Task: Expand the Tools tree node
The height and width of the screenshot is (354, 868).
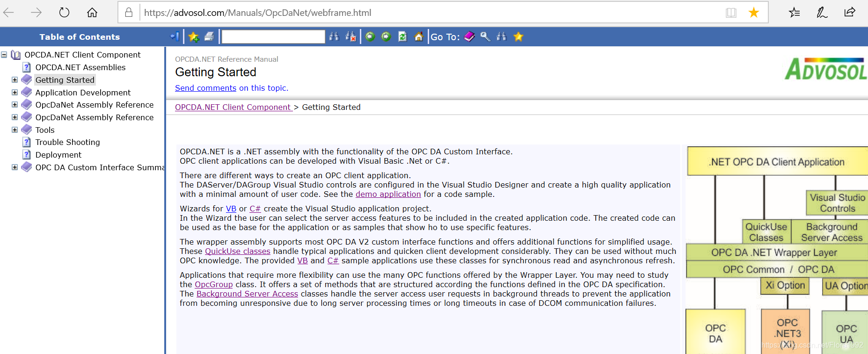Action: pyautogui.click(x=15, y=130)
